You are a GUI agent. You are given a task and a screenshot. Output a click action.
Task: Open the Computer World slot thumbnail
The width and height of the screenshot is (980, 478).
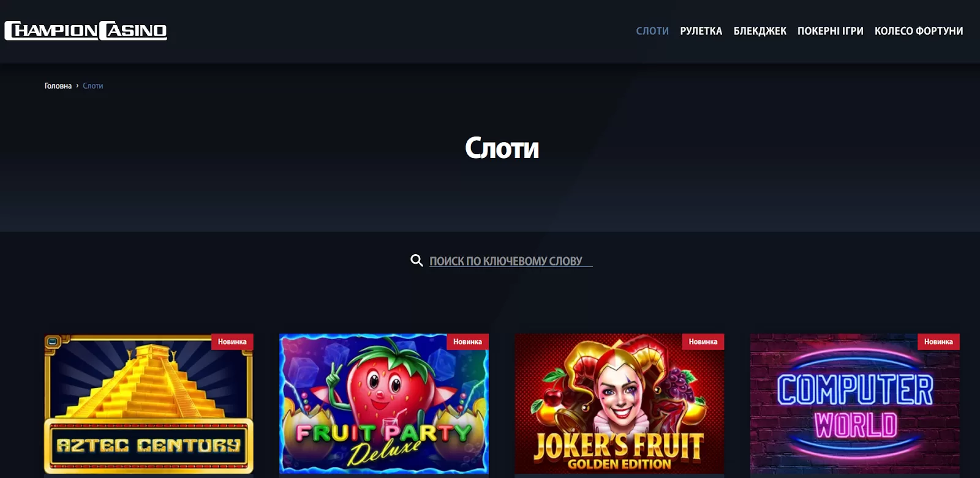[x=855, y=405]
